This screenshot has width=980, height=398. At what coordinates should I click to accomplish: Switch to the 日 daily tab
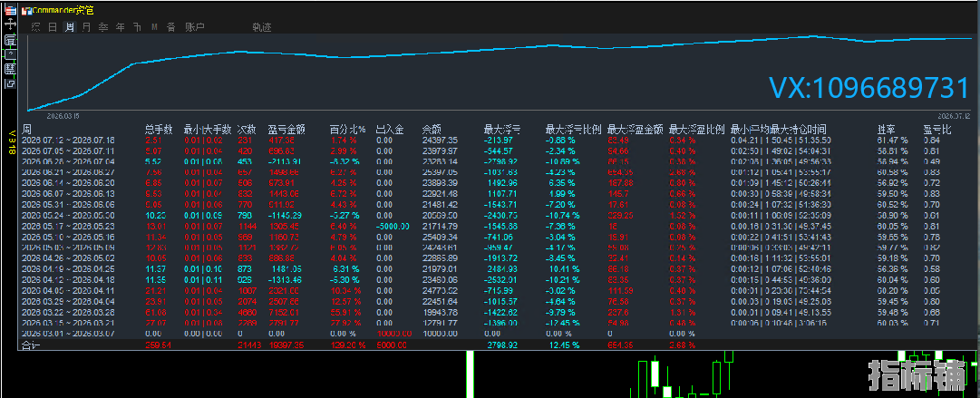click(x=53, y=27)
